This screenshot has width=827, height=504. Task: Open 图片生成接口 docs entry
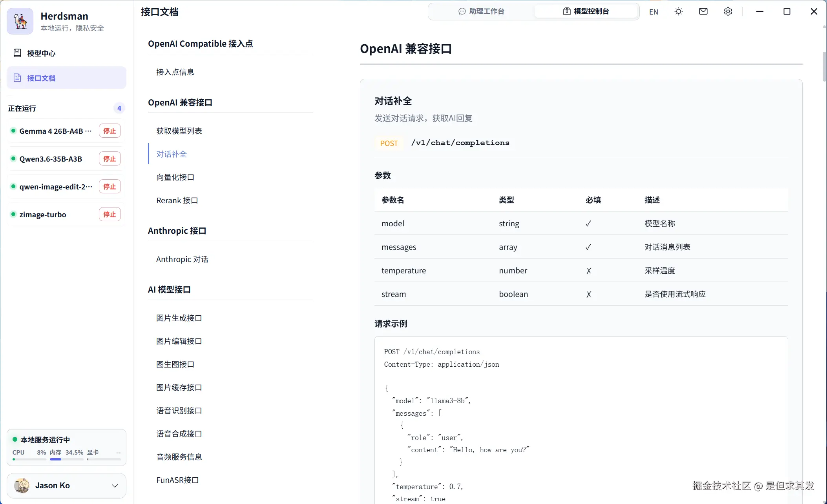[179, 318]
